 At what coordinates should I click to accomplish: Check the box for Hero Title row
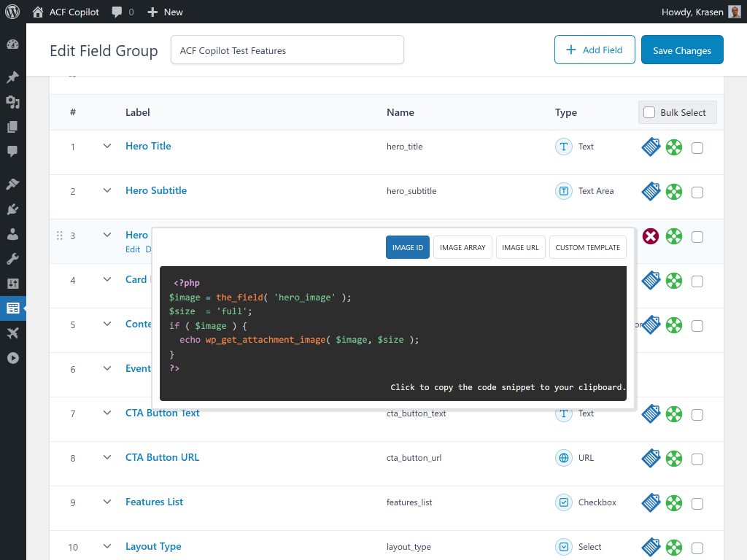(x=697, y=148)
